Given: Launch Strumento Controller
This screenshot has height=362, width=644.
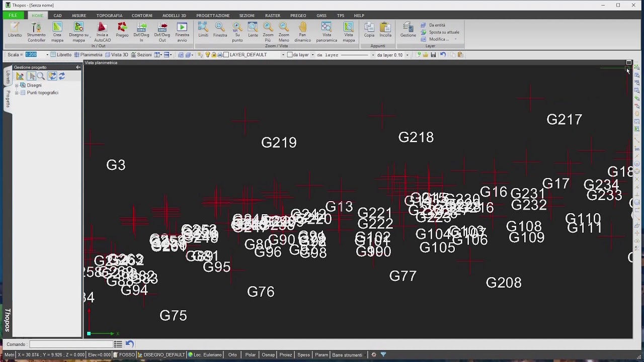Looking at the screenshot, I should pos(36,31).
